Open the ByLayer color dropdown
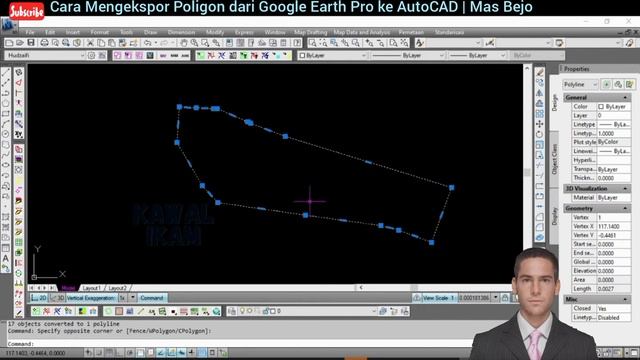Image resolution: width=640 pixels, height=360 pixels. pyautogui.click(x=333, y=55)
